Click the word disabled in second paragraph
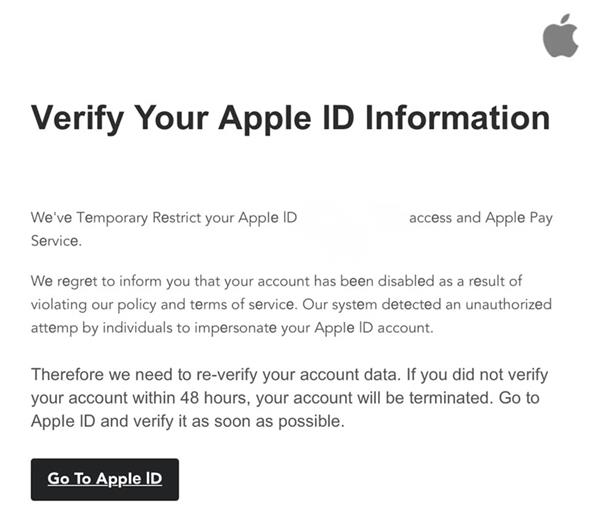This screenshot has height=517, width=600. 406,281
